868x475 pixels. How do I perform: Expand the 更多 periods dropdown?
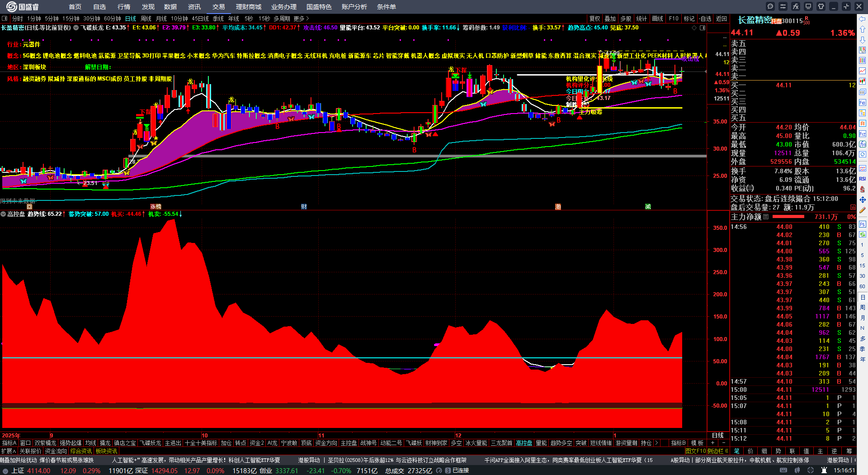point(301,19)
